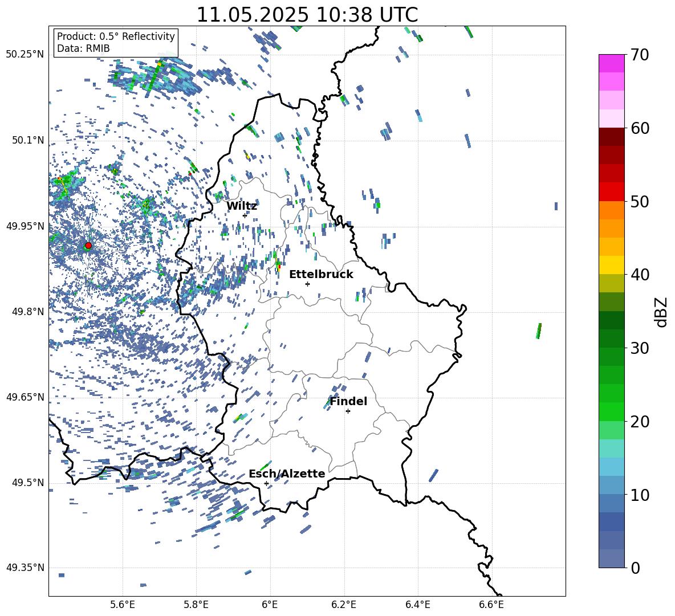
Task: Click the 50.25°N latitude label
Action: [x=25, y=55]
